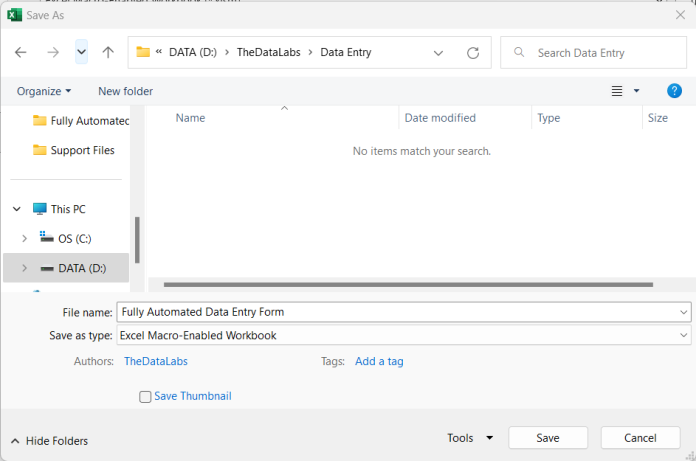Click the blue Help question mark icon
Screen dimensions: 696x461
(x=674, y=91)
